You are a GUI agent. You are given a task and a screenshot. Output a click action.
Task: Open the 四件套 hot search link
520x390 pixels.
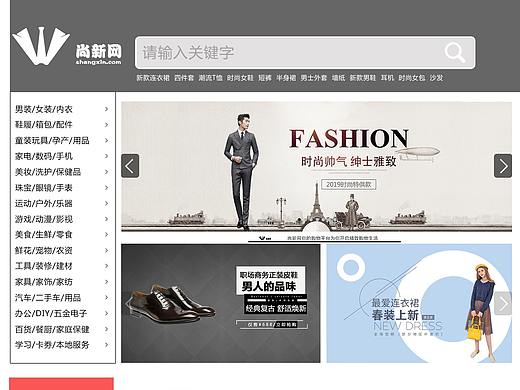pos(184,78)
